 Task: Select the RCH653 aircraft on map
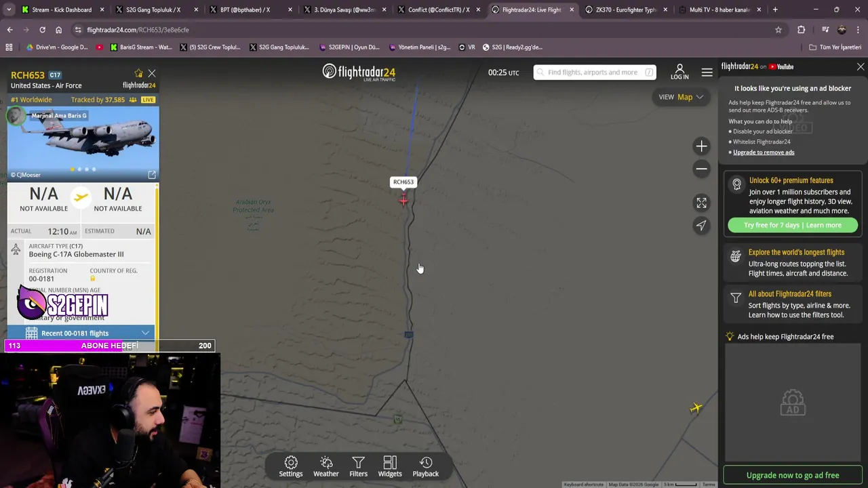pos(403,199)
